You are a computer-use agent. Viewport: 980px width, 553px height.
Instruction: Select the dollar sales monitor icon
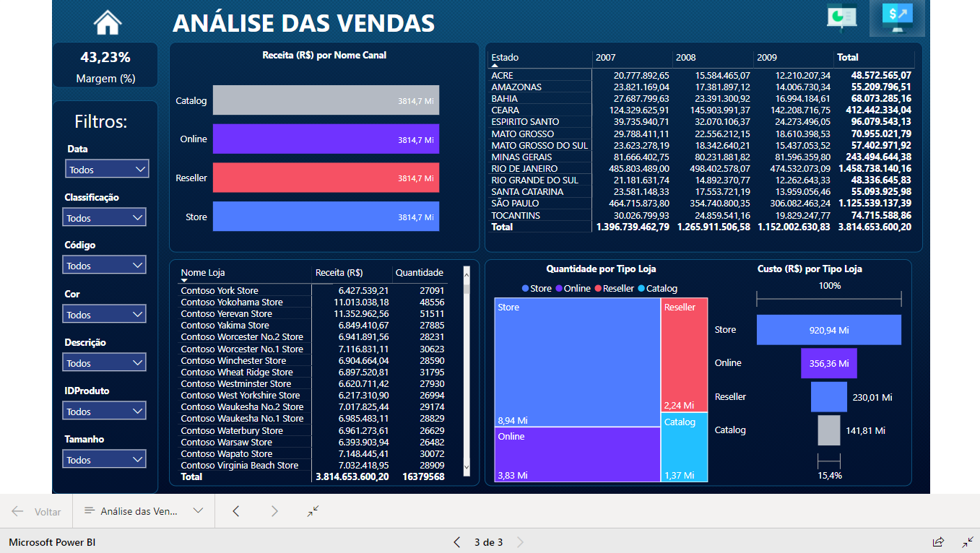[898, 18]
